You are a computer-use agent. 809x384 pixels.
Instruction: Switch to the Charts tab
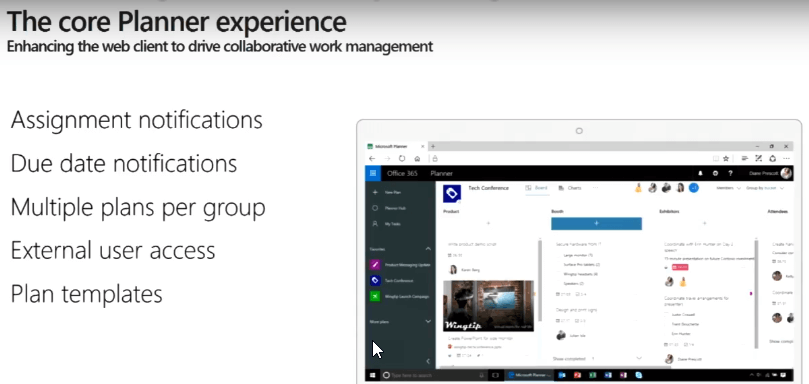[x=570, y=188]
